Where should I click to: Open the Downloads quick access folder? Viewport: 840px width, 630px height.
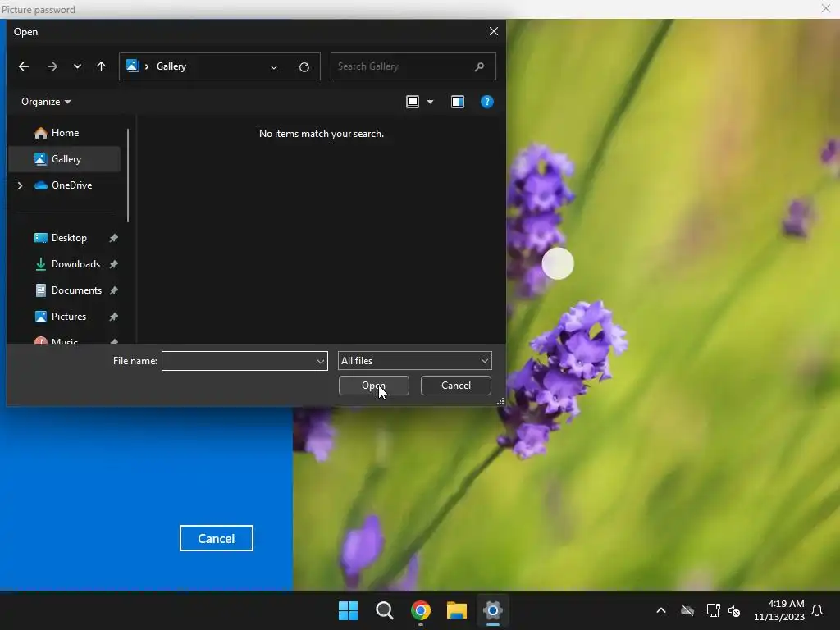[75, 264]
